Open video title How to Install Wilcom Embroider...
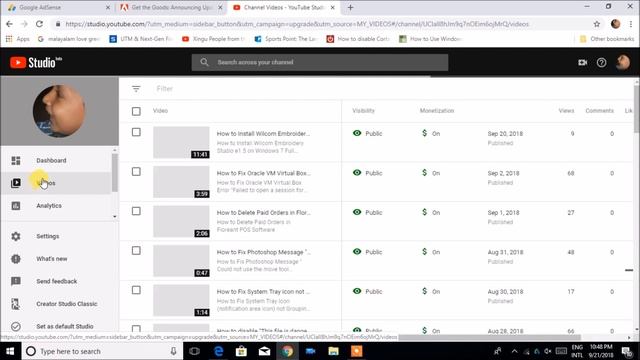 [x=263, y=133]
